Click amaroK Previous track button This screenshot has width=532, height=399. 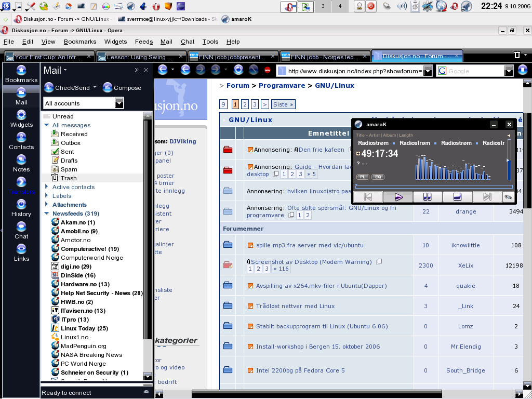(x=368, y=197)
